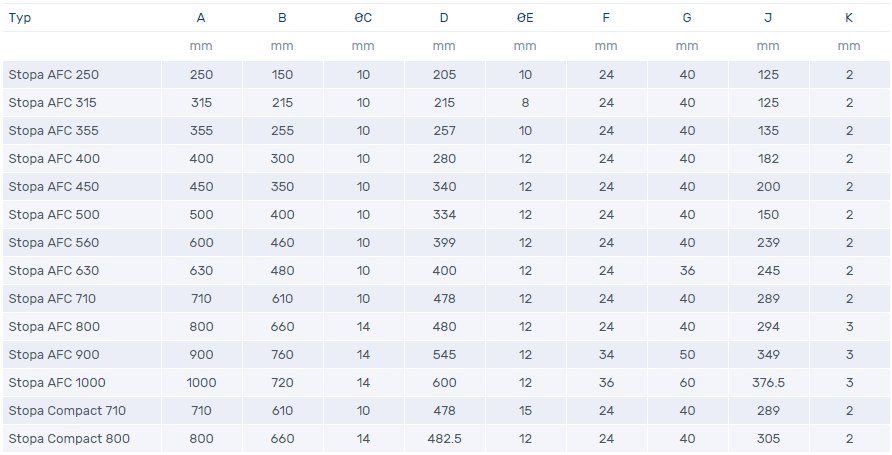Click the ØE column header
The image size is (892, 455).
click(x=525, y=17)
